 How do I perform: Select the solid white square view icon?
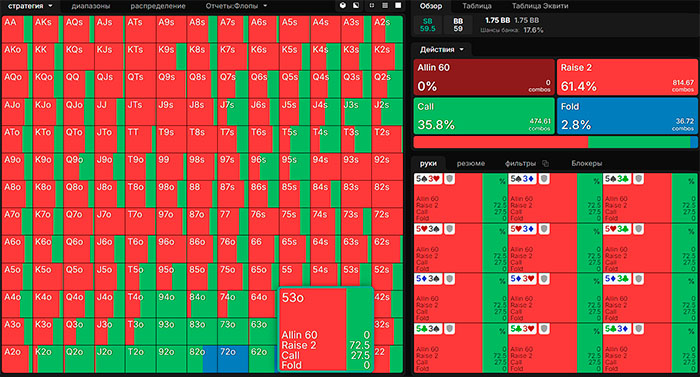(x=398, y=5)
